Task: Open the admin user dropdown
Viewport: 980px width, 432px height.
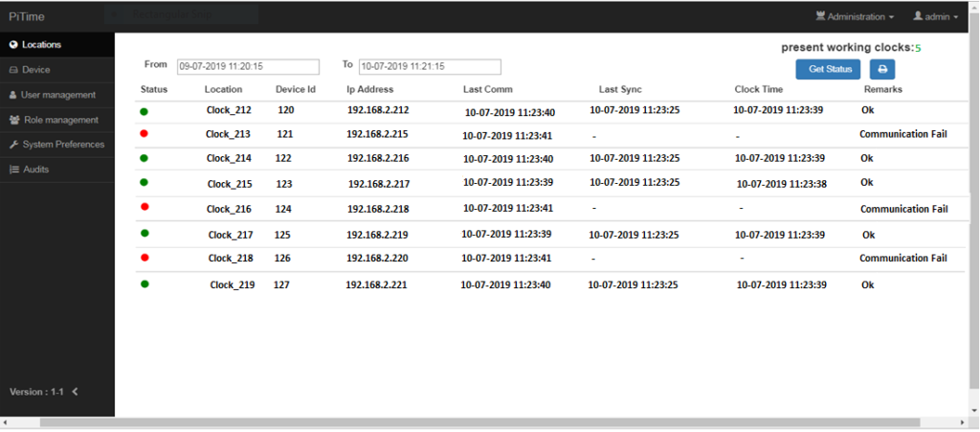Action: pos(936,16)
